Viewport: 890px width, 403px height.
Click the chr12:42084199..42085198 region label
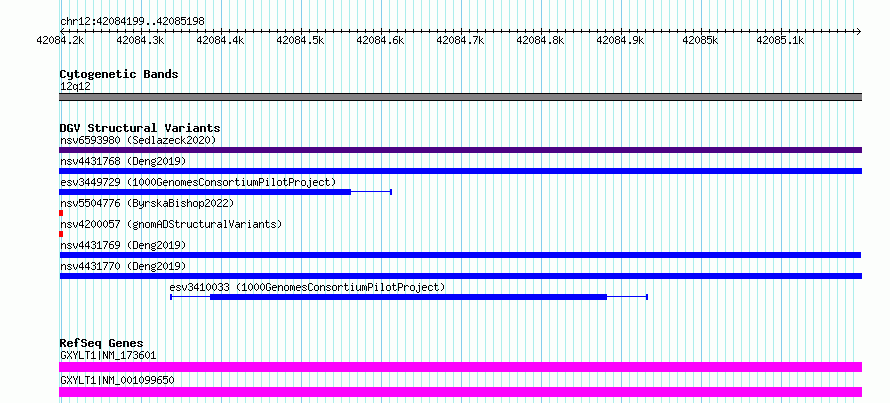click(132, 21)
